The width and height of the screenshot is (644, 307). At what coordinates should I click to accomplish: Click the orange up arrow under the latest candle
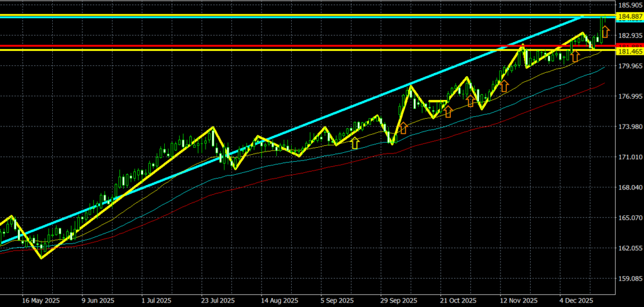point(605,31)
